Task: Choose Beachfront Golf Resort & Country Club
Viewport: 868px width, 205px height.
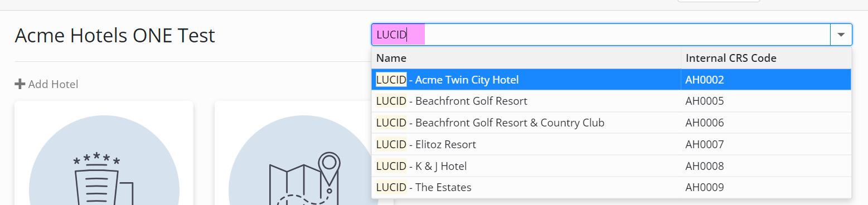Action: coord(611,123)
